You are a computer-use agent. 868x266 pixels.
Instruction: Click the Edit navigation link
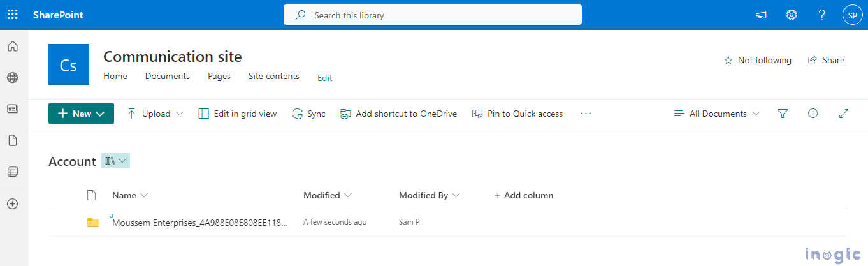(x=325, y=78)
